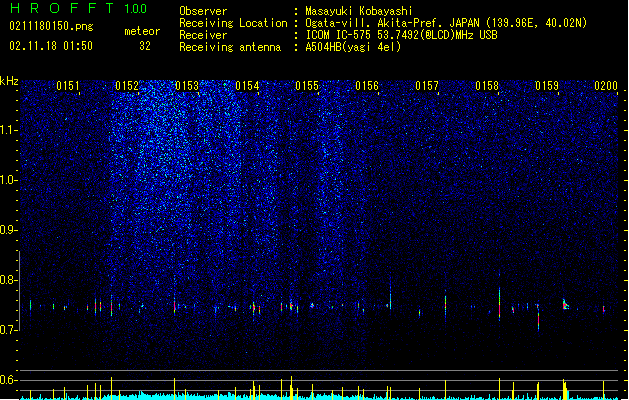Click time marker 0157
The image size is (629, 400).
pyautogui.click(x=427, y=86)
